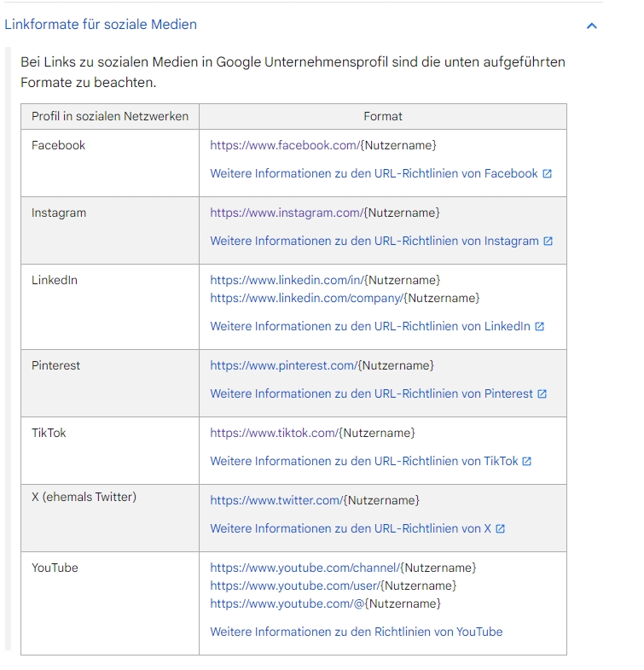This screenshot has width=644, height=670.
Task: Open the youtube.com/user/ format URL
Action: pos(295,586)
